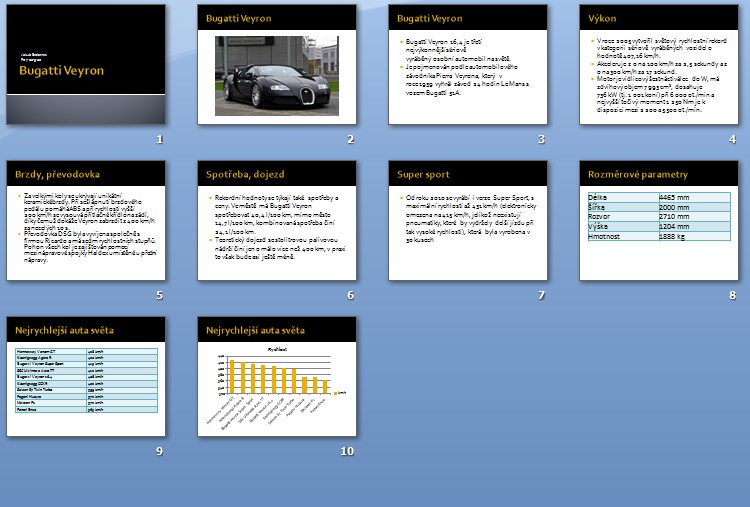Open slide 3 Bugatti Veyron text slide
The image size is (750, 507).
468,65
